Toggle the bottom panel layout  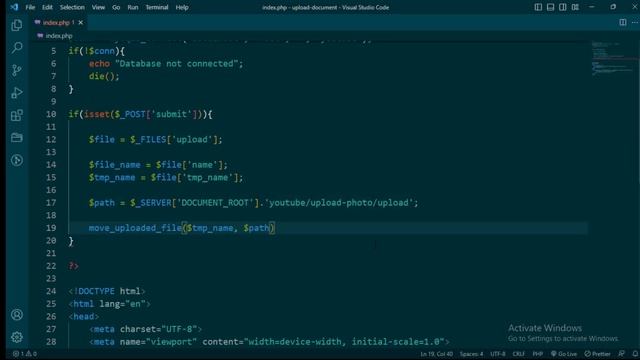point(550,7)
